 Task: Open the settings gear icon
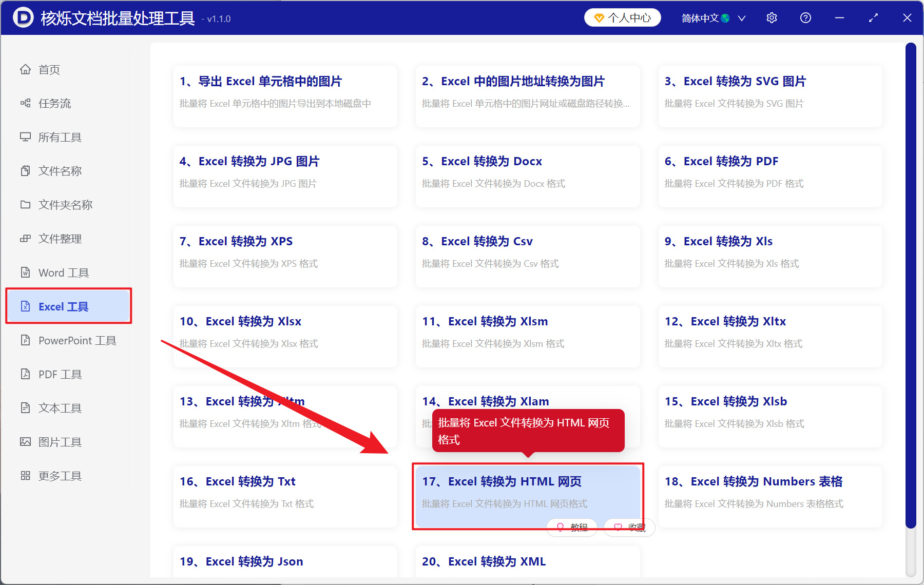coord(772,17)
